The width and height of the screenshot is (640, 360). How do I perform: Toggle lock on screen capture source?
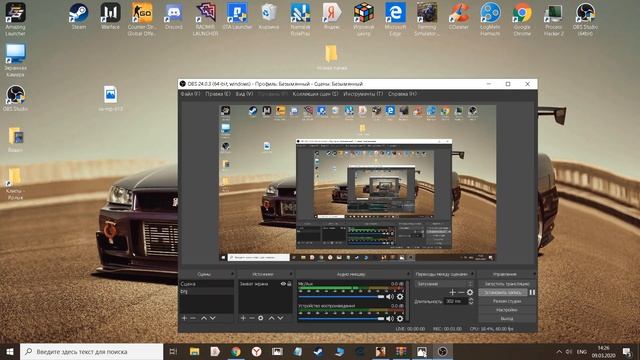tap(289, 284)
